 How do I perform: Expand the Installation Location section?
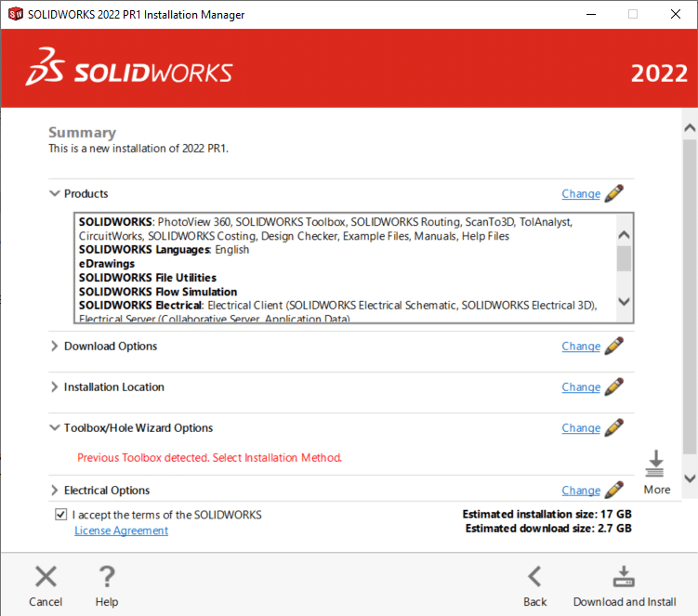pyautogui.click(x=54, y=387)
